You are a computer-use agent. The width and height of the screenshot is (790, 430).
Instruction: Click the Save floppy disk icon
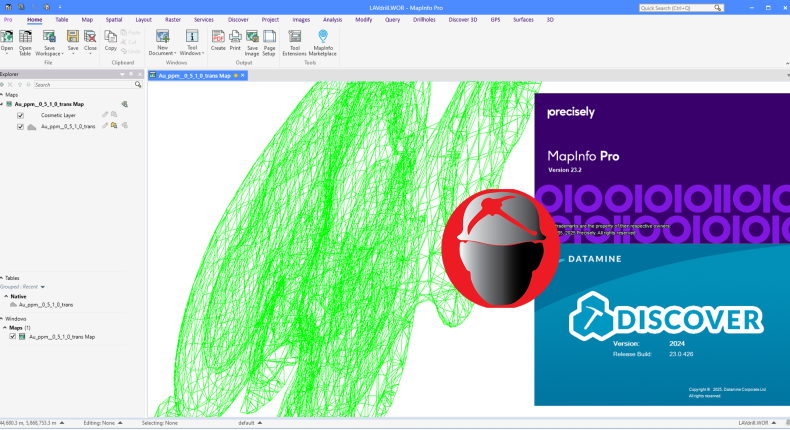pyautogui.click(x=73, y=37)
